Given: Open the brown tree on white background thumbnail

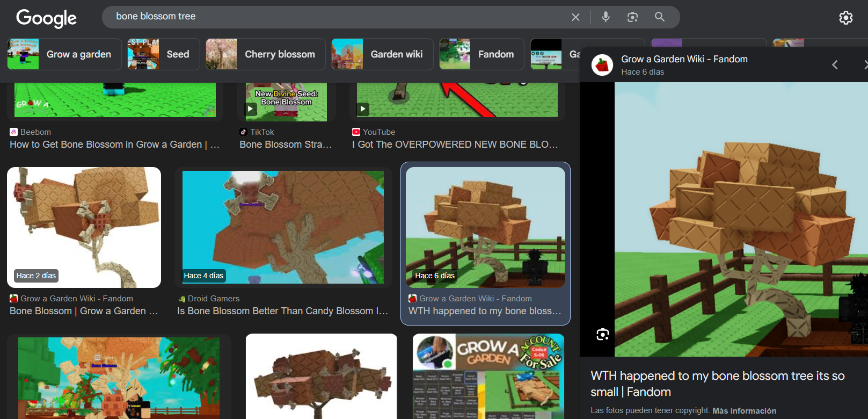Looking at the screenshot, I should click(321, 376).
